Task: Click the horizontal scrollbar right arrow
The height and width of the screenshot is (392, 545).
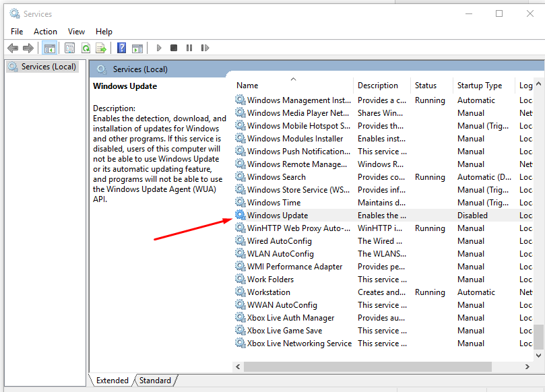Action: pos(527,366)
